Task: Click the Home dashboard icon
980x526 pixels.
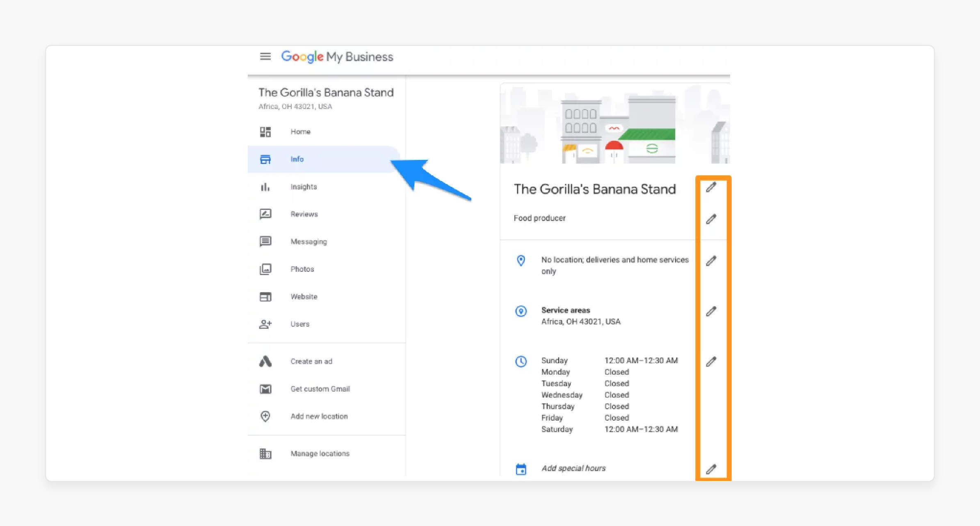Action: pyautogui.click(x=265, y=132)
